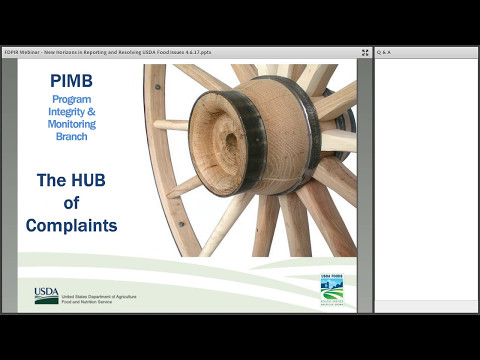Select the Q & A panel header
Image resolution: width=480 pixels, height=360 pixels.
pyautogui.click(x=426, y=53)
